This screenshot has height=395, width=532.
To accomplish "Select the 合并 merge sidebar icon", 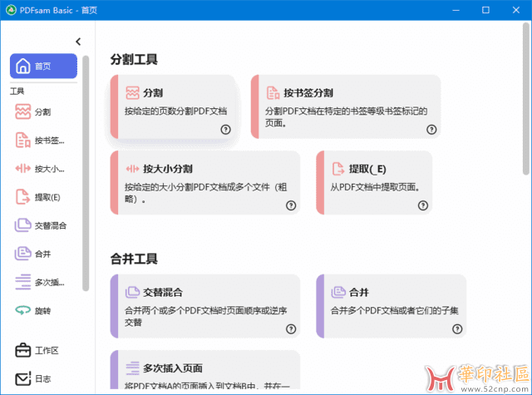I will pos(23,254).
